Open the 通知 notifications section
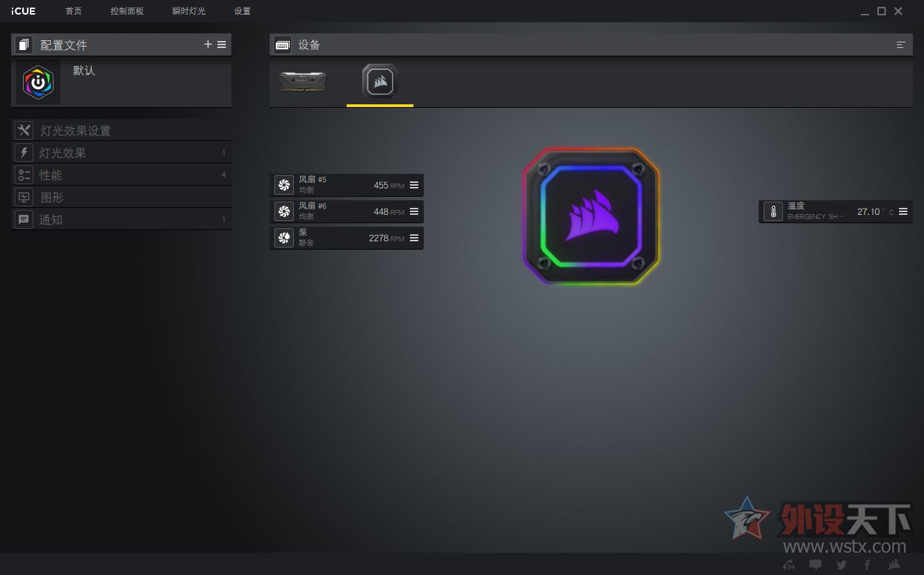 pyautogui.click(x=121, y=219)
